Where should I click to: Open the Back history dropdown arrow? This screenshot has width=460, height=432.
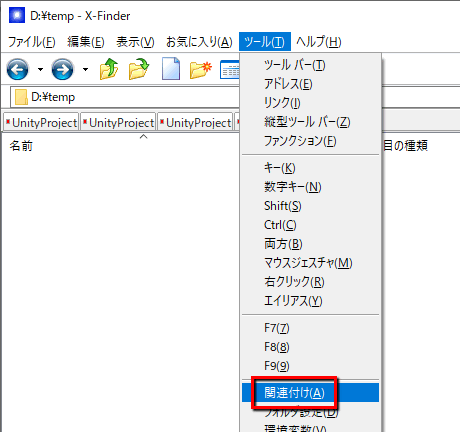coord(40,69)
